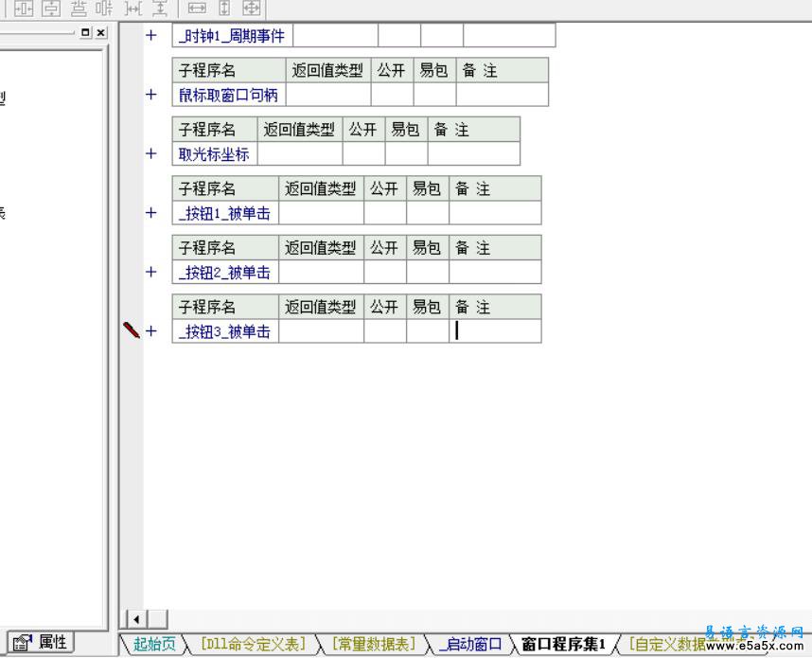This screenshot has width=812, height=658.
Task: Toggle 易包 cell for 鼠标取窗口句柄
Action: point(434,95)
